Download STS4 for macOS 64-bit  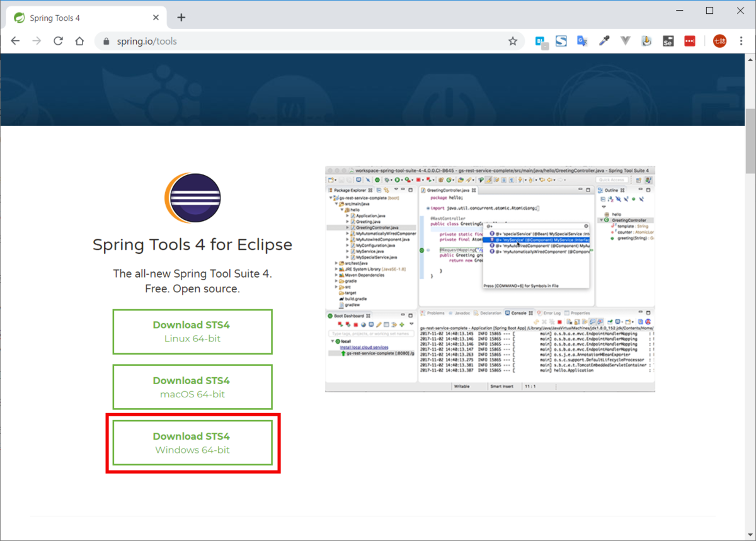(192, 387)
